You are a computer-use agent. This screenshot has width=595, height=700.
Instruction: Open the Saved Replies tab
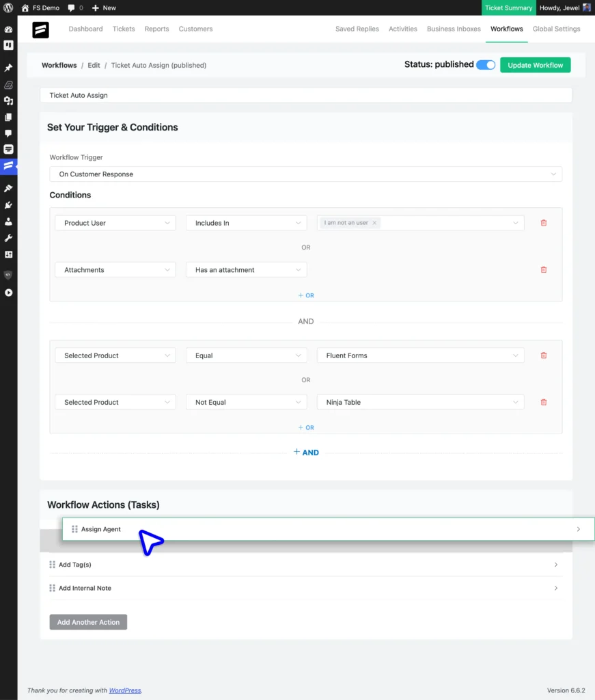(x=357, y=29)
